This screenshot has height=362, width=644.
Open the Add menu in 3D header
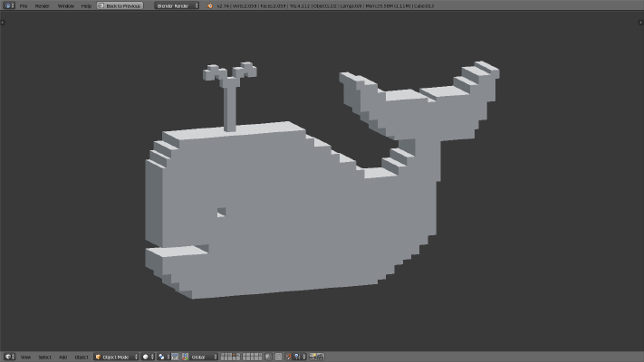pyautogui.click(x=62, y=357)
